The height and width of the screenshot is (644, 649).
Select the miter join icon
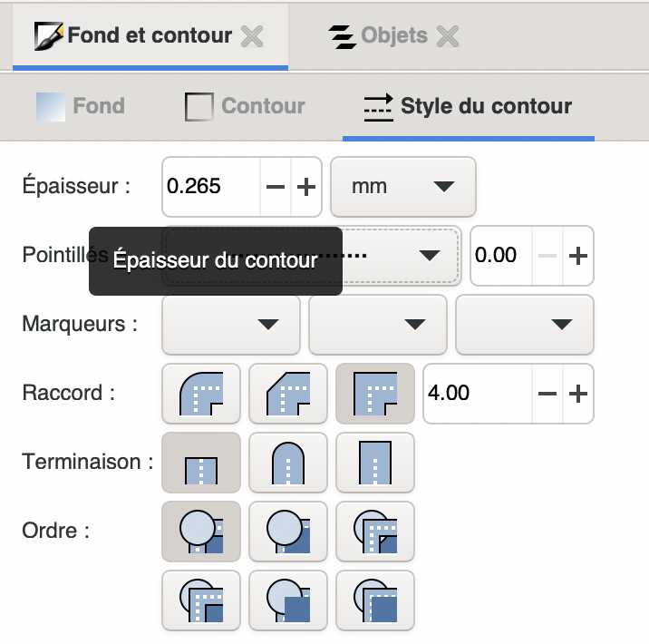(x=375, y=394)
